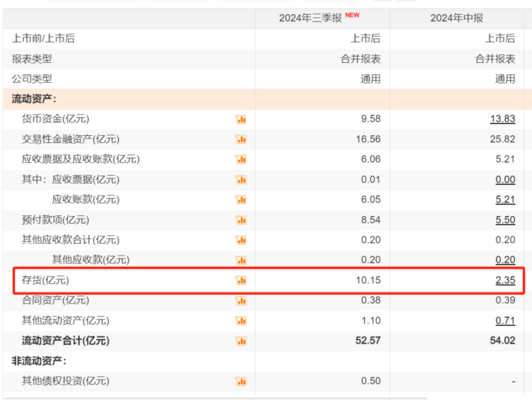Click the 非流动资产 section heading
532x400 pixels.
39,361
